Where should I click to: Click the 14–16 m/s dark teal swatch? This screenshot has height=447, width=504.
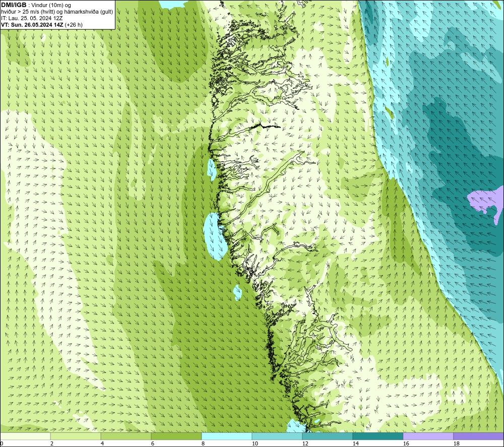click(x=378, y=436)
